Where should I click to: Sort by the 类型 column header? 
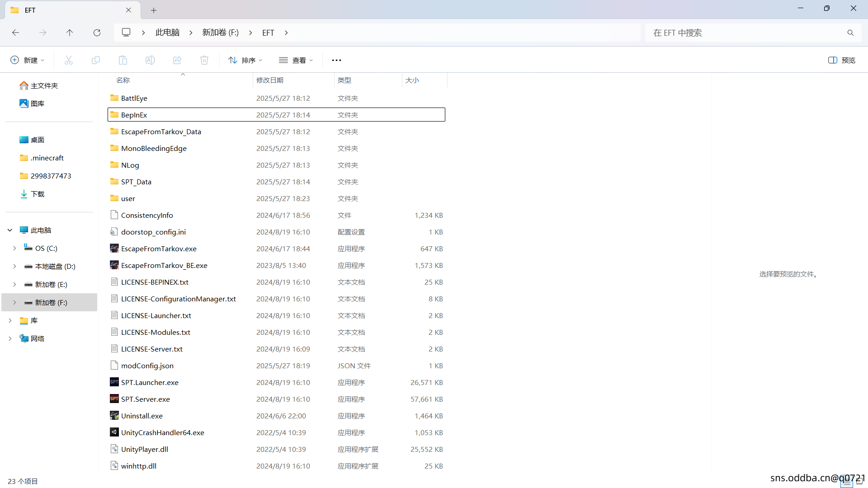[368, 80]
